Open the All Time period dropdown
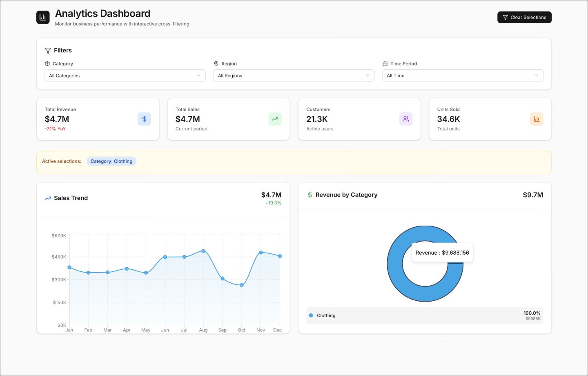The image size is (588, 376). click(463, 75)
